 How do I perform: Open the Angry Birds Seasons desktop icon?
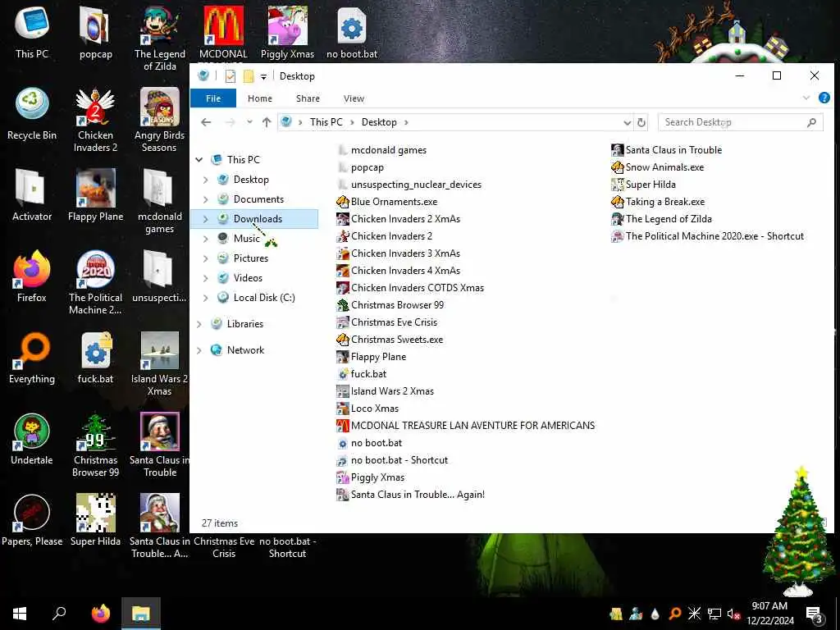coord(159,120)
